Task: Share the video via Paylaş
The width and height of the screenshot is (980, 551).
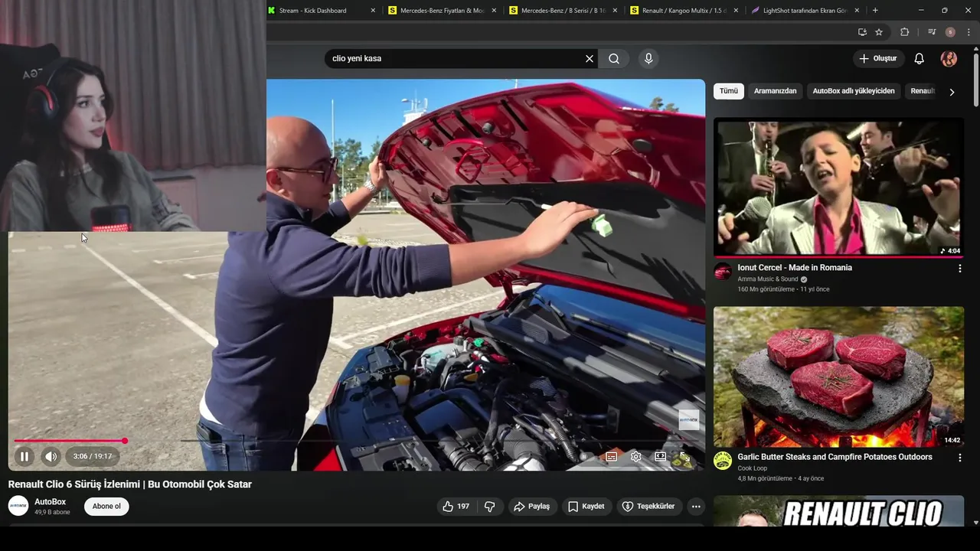Action: 531,507
